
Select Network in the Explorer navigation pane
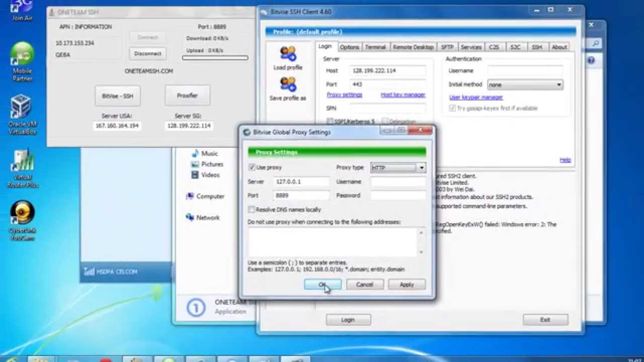pos(203,218)
